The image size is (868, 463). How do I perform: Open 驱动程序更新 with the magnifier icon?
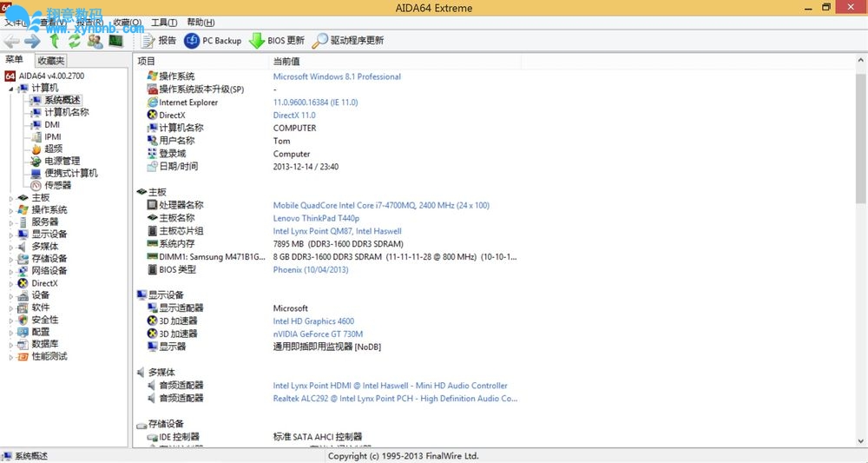[348, 41]
